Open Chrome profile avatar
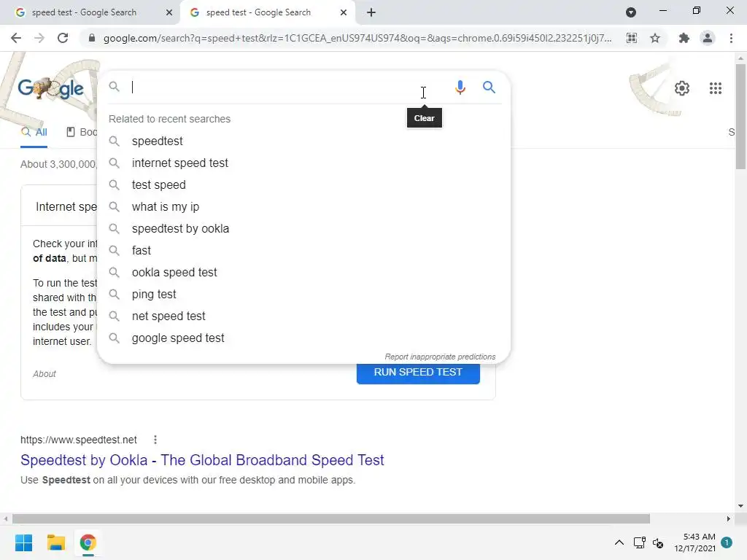Image resolution: width=747 pixels, height=560 pixels. 708,38
